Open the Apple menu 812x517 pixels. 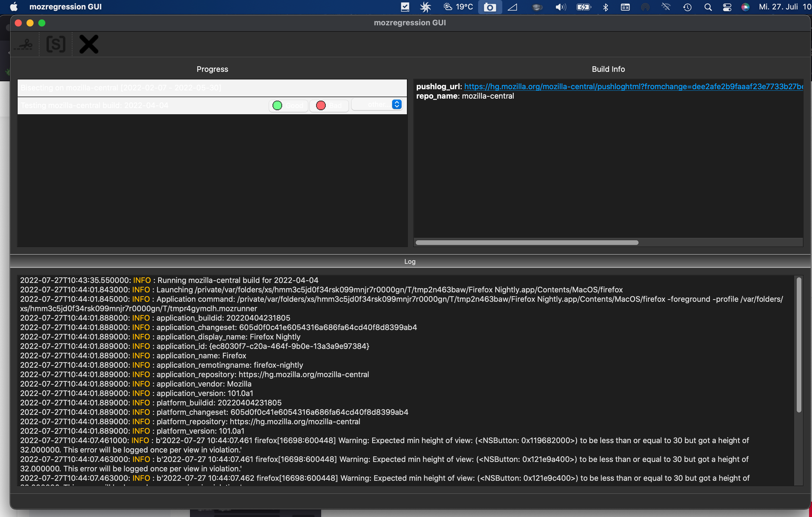[14, 7]
